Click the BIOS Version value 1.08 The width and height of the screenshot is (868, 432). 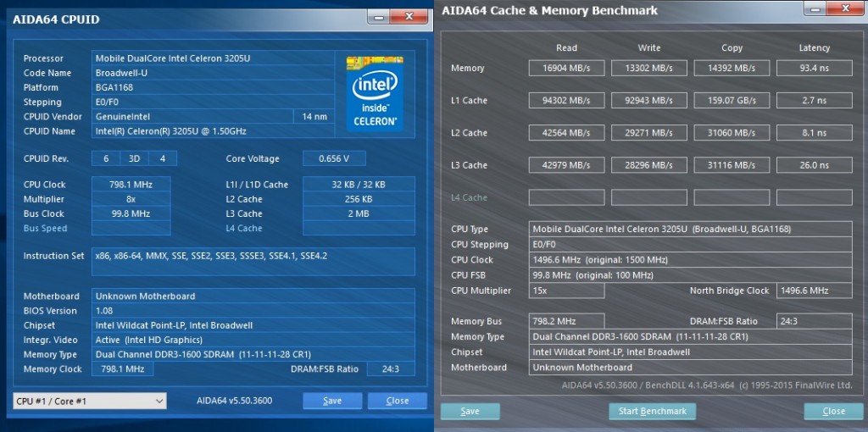(253, 310)
